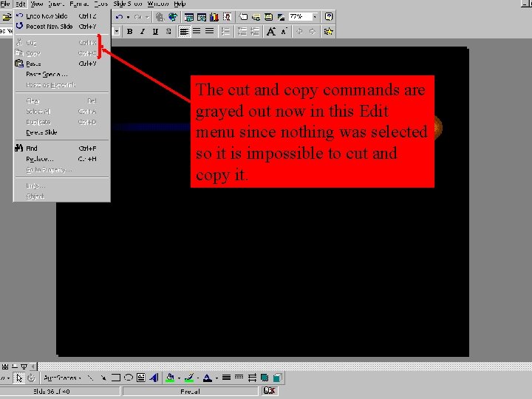The image size is (532, 399).
Task: Click the Open folder icon on toolbar
Action: tap(7, 17)
